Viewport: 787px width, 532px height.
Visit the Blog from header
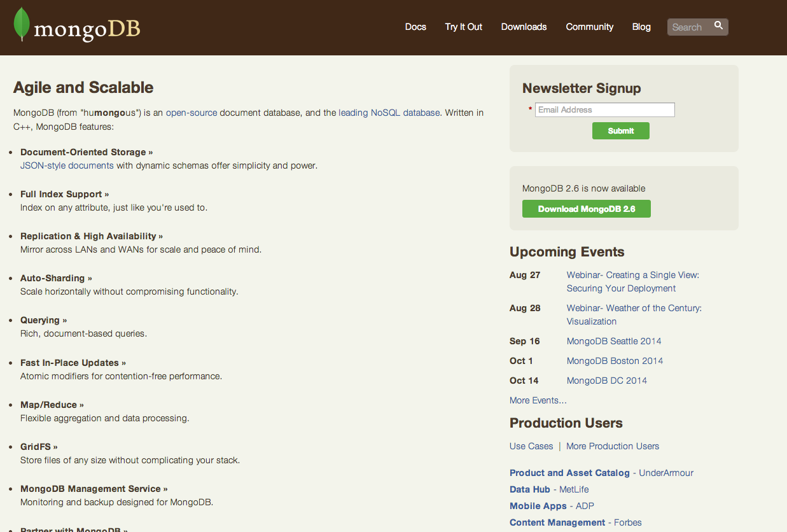641,27
